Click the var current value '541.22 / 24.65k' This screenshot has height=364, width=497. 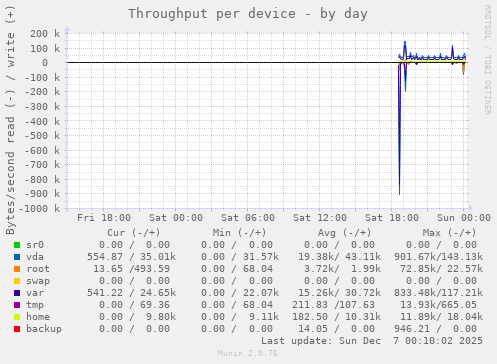tap(131, 293)
